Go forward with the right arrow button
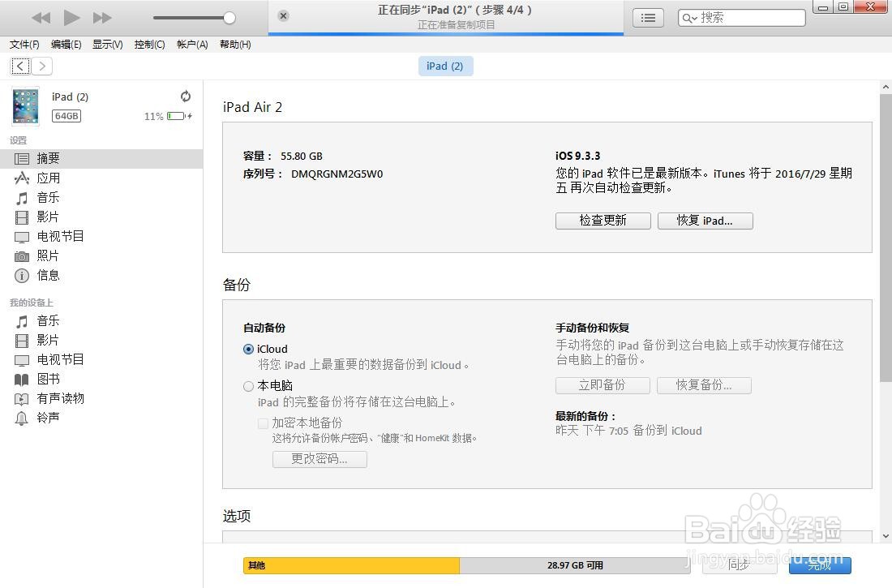 pos(42,66)
